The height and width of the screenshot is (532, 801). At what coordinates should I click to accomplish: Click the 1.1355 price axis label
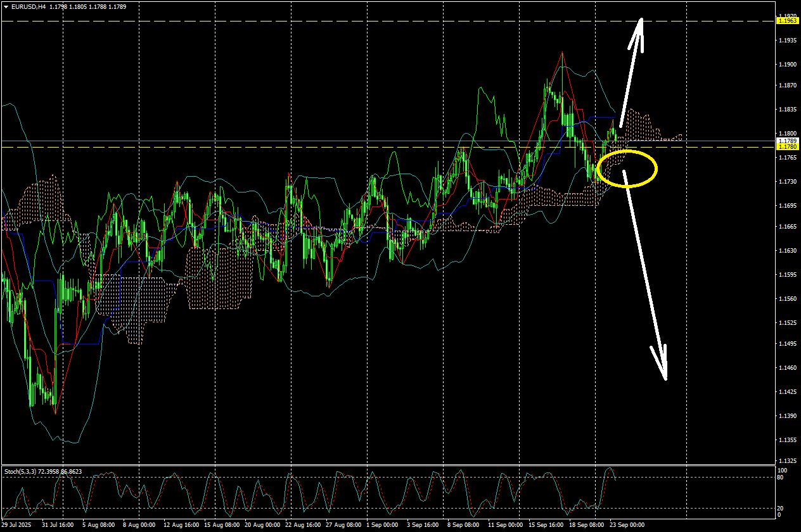coord(788,440)
